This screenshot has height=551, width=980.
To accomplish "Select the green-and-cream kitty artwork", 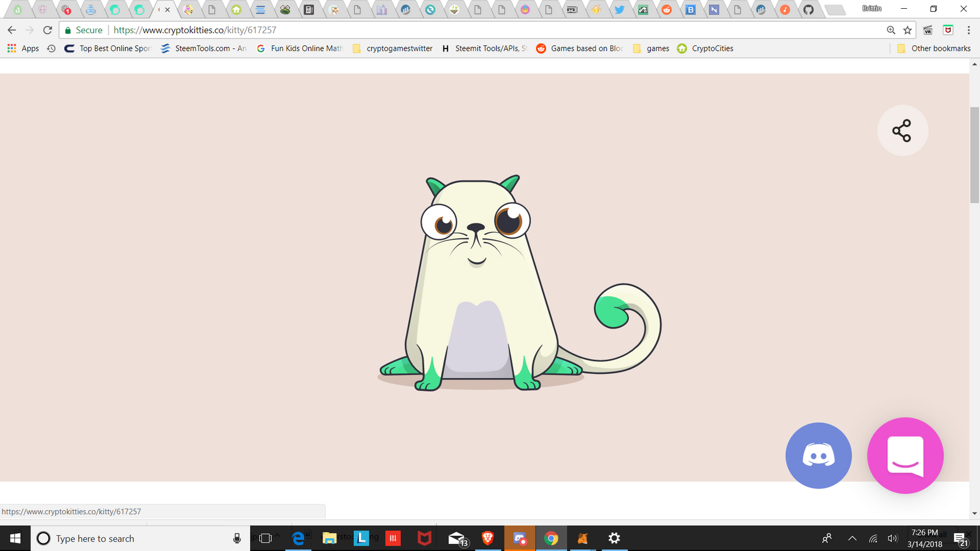I will click(519, 283).
